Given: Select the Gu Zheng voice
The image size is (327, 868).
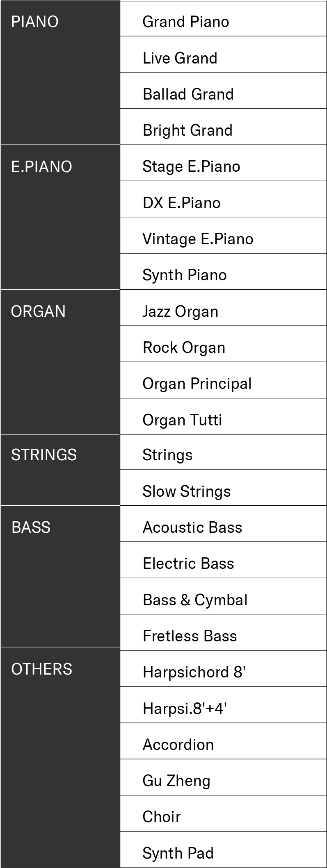Looking at the screenshot, I should (x=176, y=781).
